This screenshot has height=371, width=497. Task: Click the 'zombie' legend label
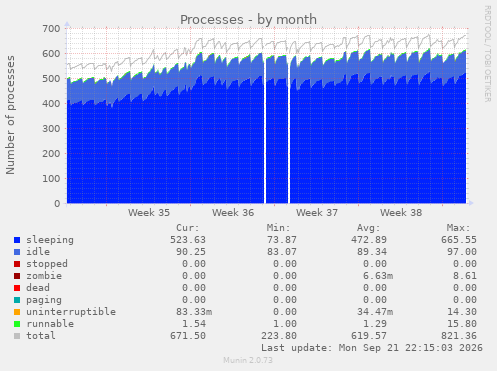click(x=44, y=276)
